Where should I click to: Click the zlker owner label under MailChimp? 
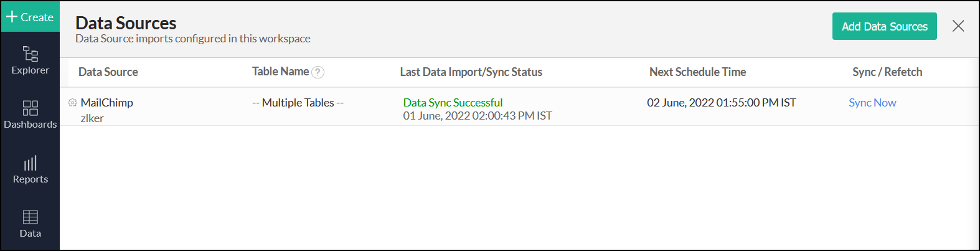point(92,118)
